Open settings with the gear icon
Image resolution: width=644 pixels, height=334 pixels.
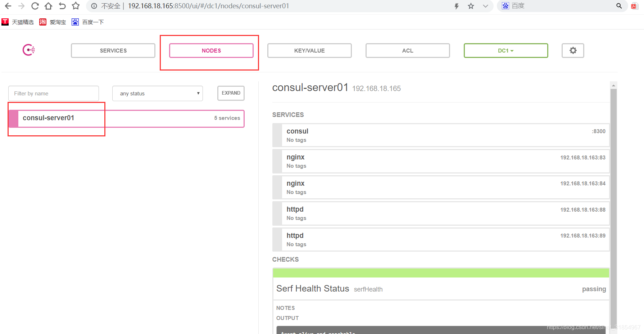[573, 50]
